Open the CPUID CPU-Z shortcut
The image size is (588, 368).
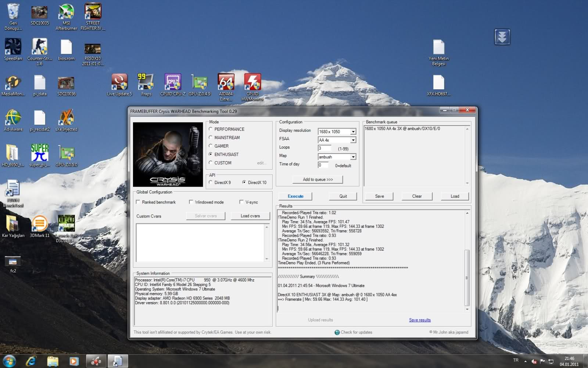point(173,85)
